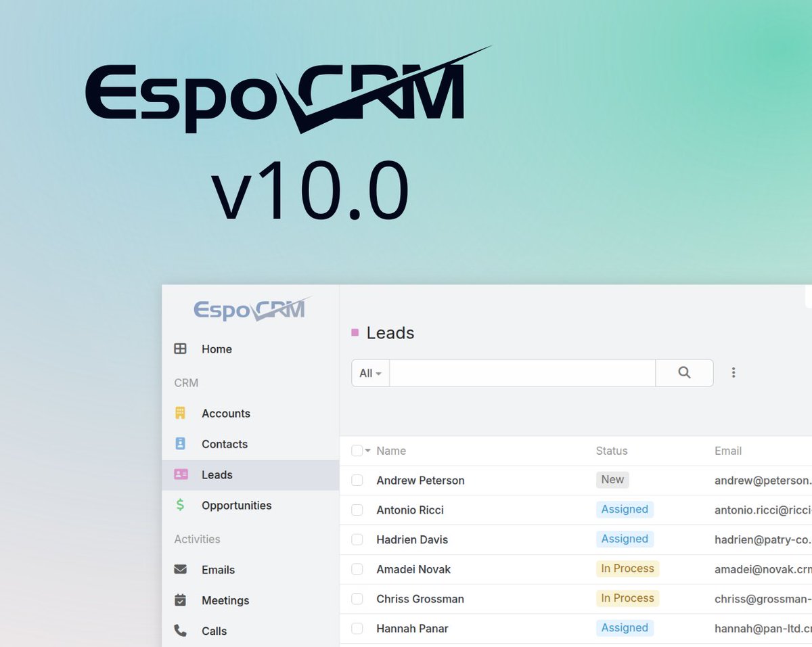The width and height of the screenshot is (812, 647).
Task: Click the magnifier search button
Action: click(684, 373)
